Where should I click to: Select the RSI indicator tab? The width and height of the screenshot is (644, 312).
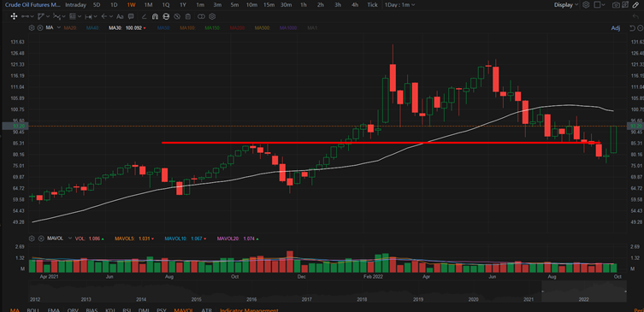pyautogui.click(x=127, y=310)
